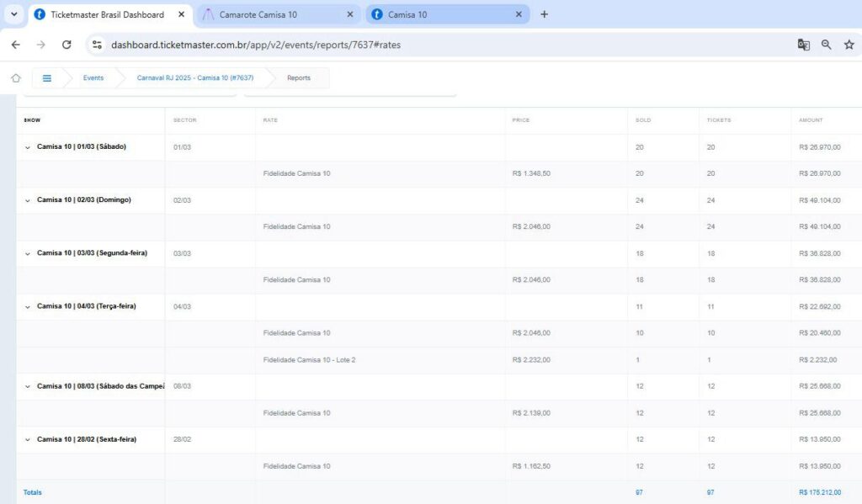862x504 pixels.
Task: Sort by the SOLD column header
Action: click(x=643, y=119)
